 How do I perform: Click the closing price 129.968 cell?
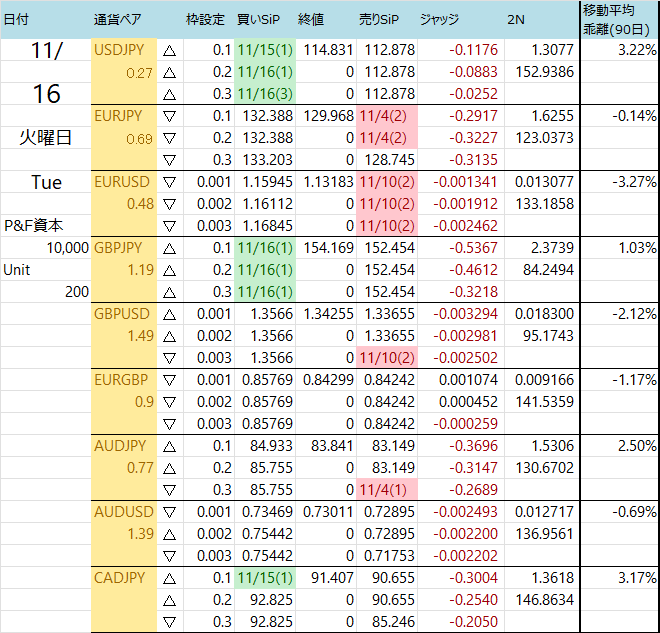(326, 116)
